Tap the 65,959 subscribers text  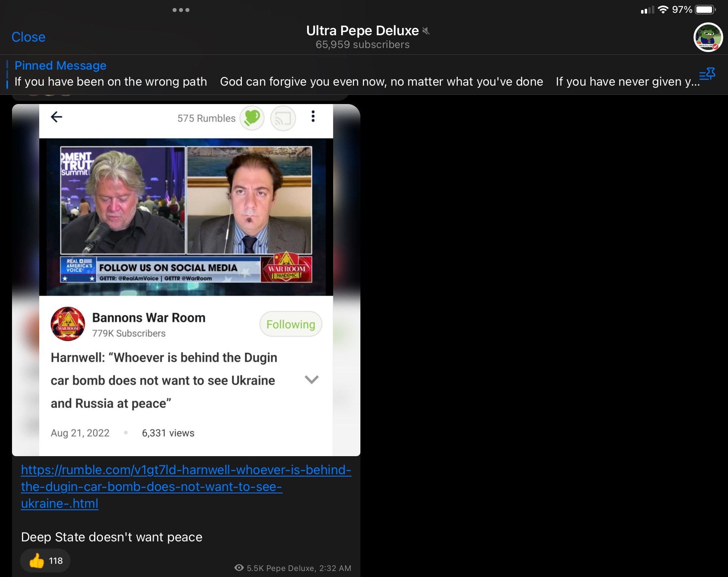362,44
